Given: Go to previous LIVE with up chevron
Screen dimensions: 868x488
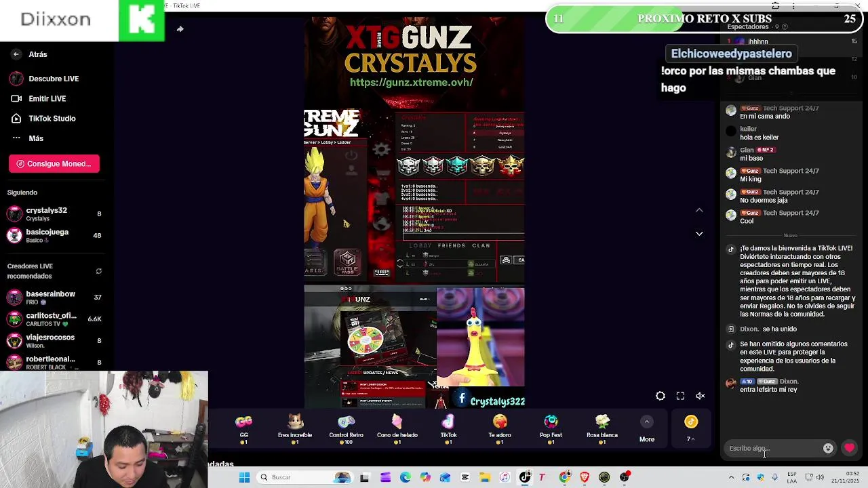Looking at the screenshot, I should pyautogui.click(x=699, y=210).
